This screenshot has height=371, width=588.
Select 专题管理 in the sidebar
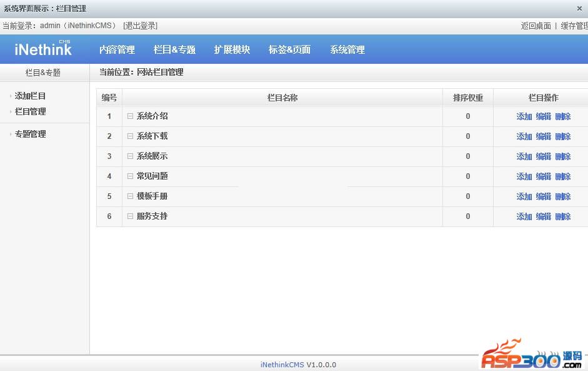pos(30,134)
